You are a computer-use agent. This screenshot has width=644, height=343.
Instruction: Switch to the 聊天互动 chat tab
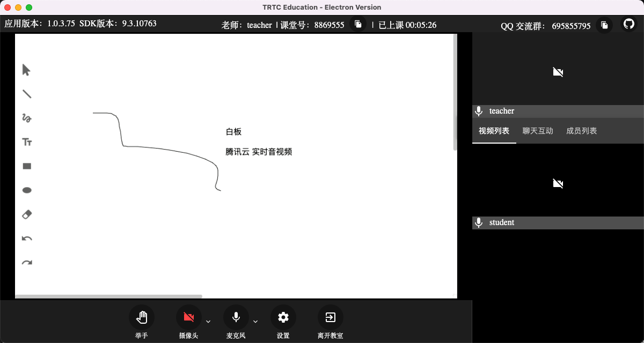537,130
